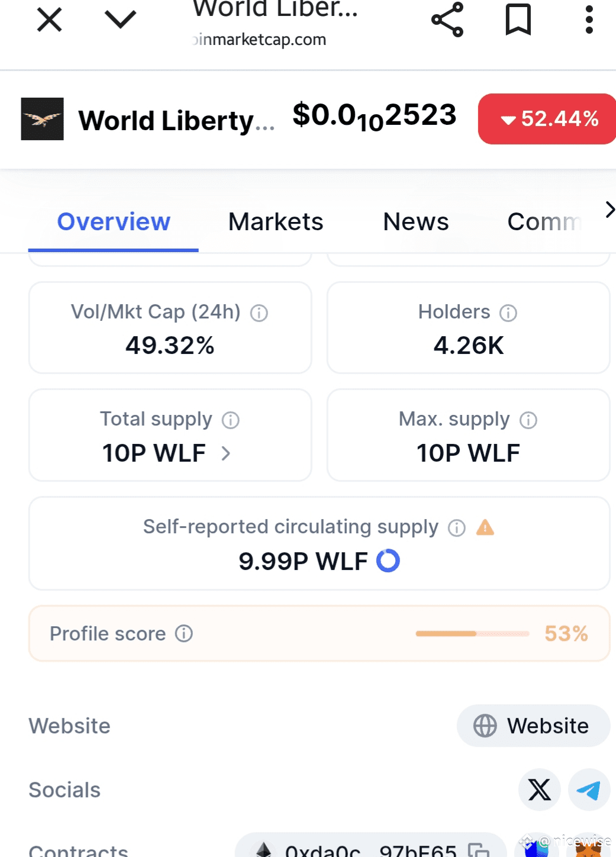Open the three-dot browser menu
Image resolution: width=616 pixels, height=857 pixels.
(x=589, y=20)
